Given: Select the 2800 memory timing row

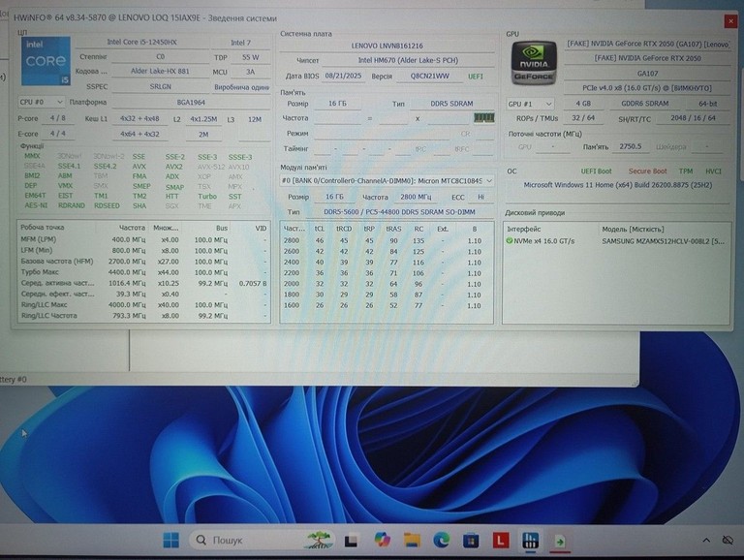Looking at the screenshot, I should pos(386,240).
